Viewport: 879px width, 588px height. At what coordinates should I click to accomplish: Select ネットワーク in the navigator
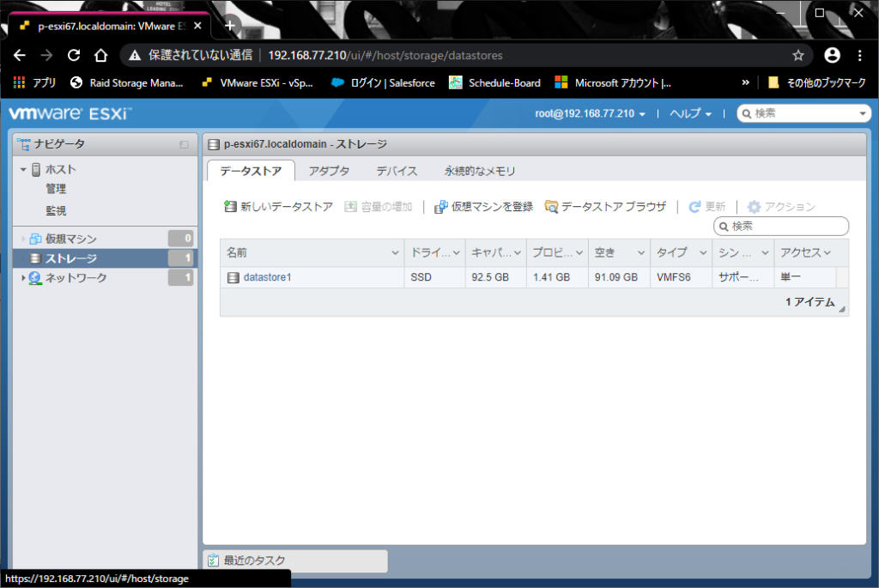coord(76,277)
